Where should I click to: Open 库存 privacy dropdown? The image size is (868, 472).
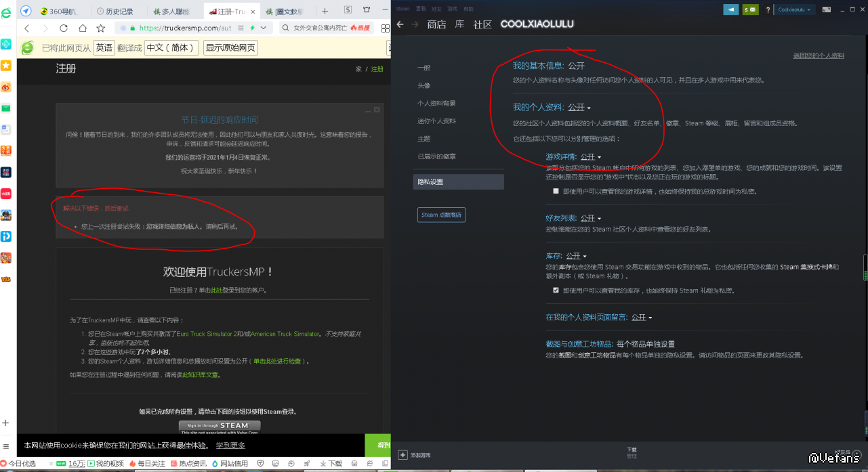577,256
